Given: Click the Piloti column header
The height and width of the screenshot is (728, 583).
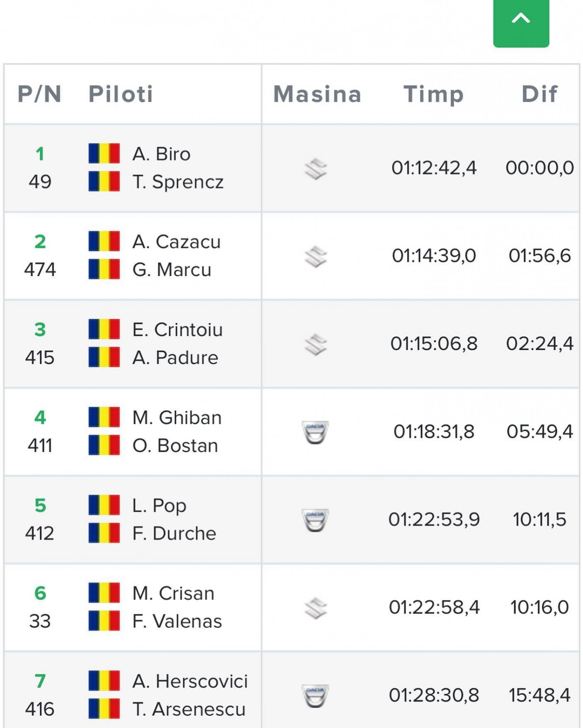Looking at the screenshot, I should coord(121,94).
